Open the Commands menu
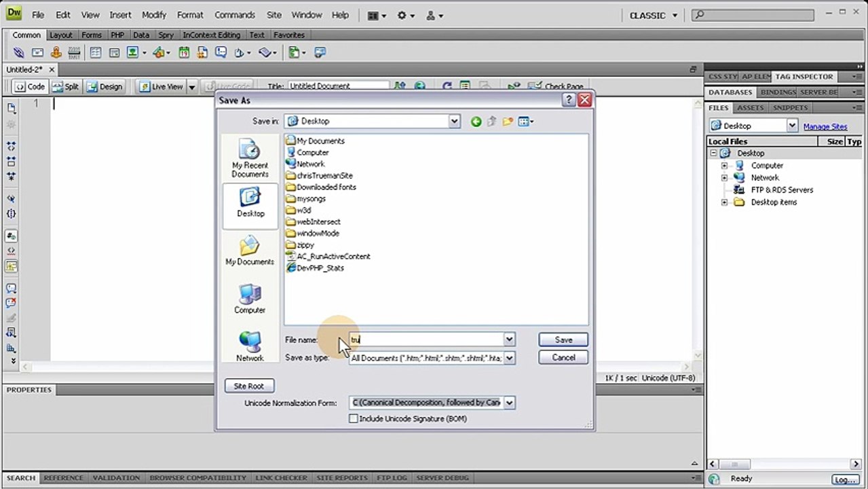The width and height of the screenshot is (868, 489). [x=235, y=15]
